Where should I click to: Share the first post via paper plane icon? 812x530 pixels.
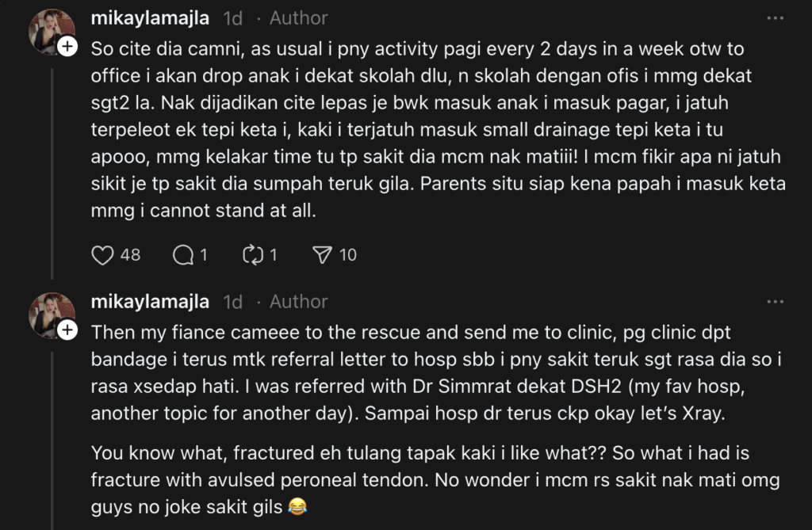[322, 254]
